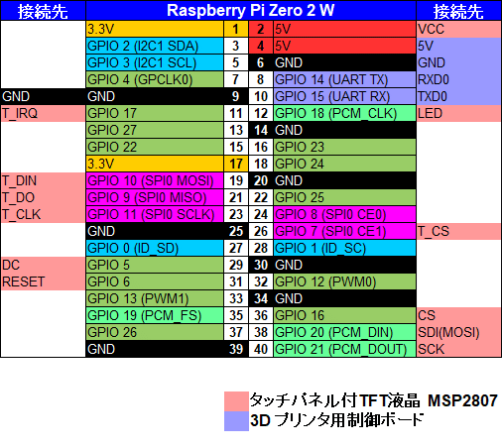502x448 pixels.
Task: Click the 'GPIO 21 (PCM_DOUT)' cell
Action: coord(344,349)
